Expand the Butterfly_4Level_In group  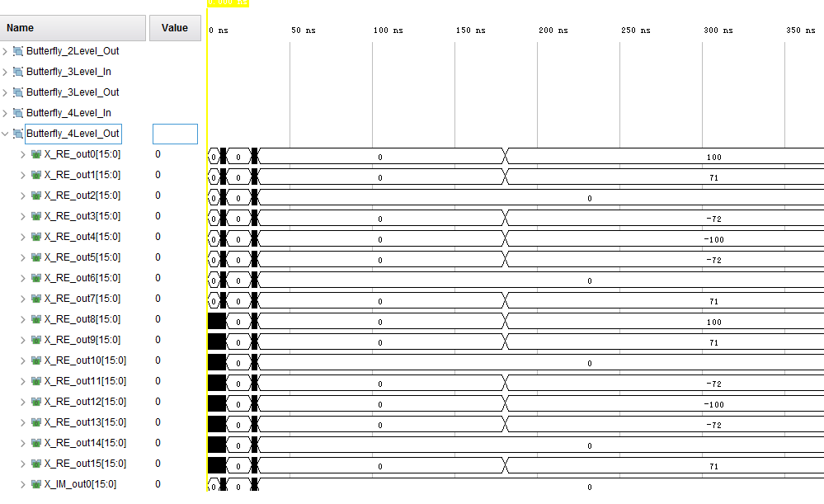pyautogui.click(x=5, y=113)
